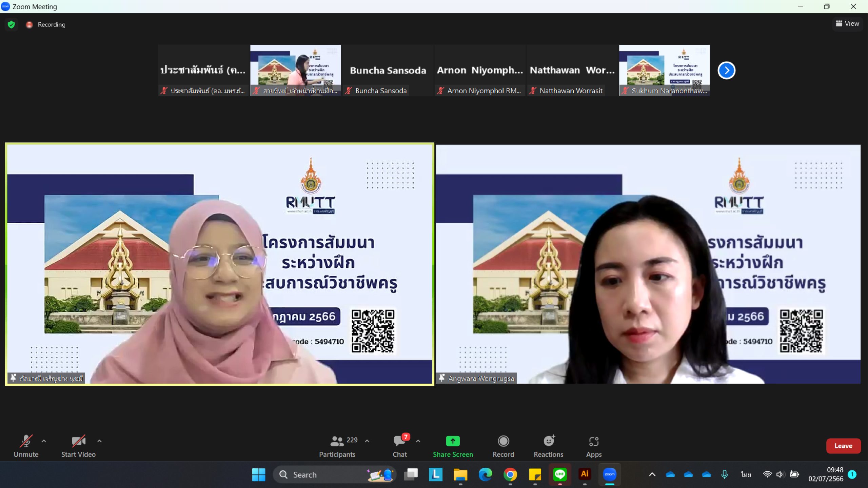Click the Recording indicator
The height and width of the screenshot is (488, 868).
pyautogui.click(x=46, y=24)
